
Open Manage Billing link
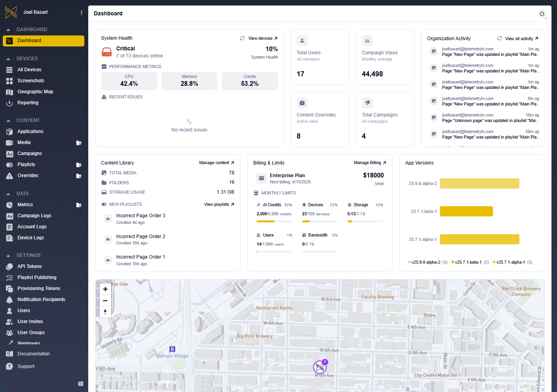pyautogui.click(x=370, y=163)
